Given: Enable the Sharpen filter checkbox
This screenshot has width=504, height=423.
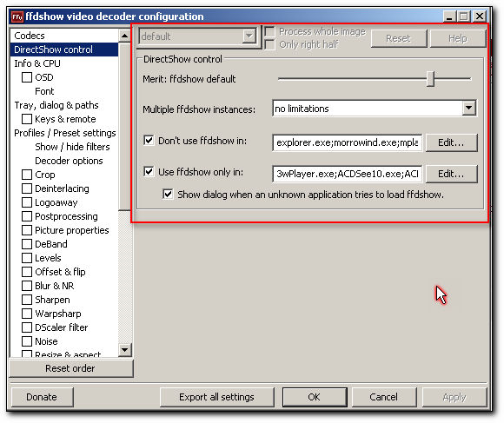Looking at the screenshot, I should (27, 300).
